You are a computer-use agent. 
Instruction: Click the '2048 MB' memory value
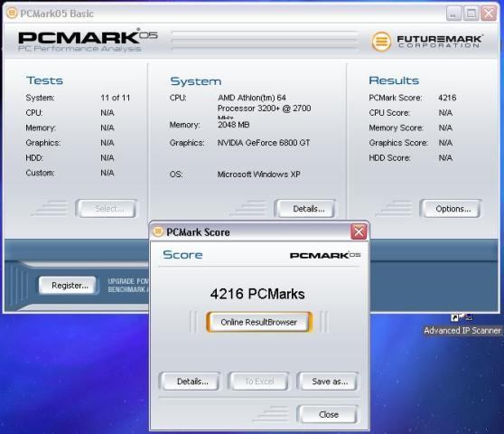click(233, 125)
